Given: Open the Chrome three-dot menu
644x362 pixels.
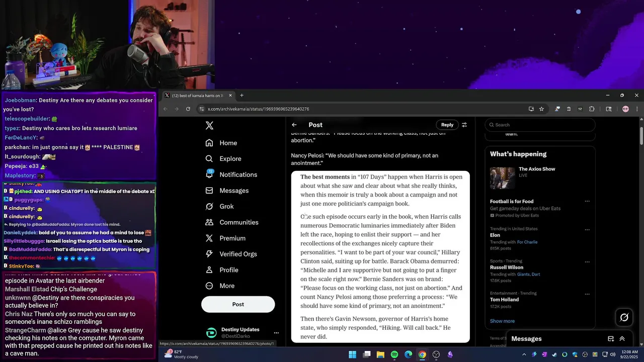Looking at the screenshot, I should click(637, 109).
